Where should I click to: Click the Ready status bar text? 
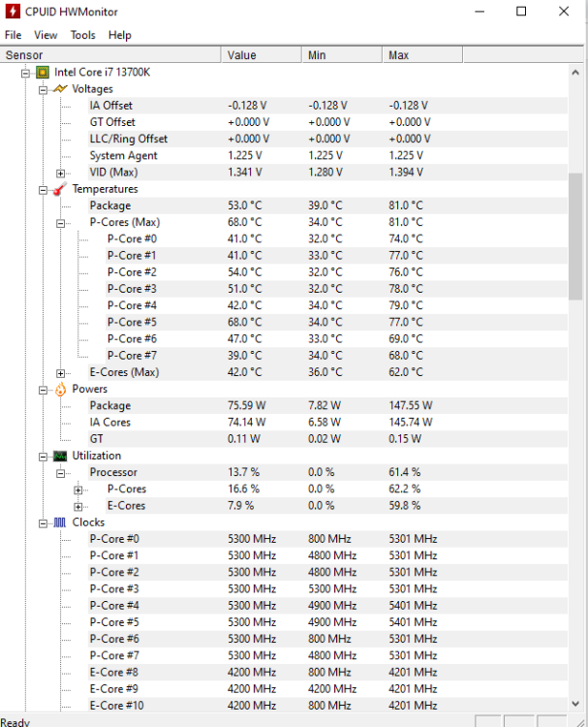15,722
